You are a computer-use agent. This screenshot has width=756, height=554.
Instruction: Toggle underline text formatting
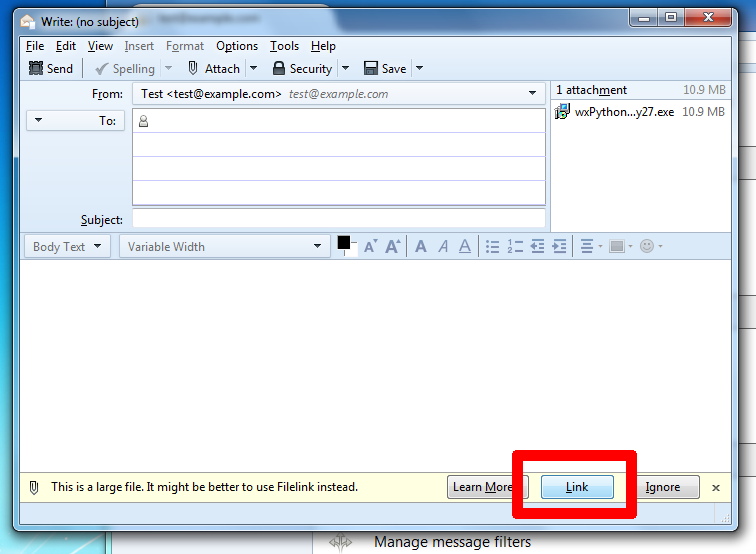465,246
